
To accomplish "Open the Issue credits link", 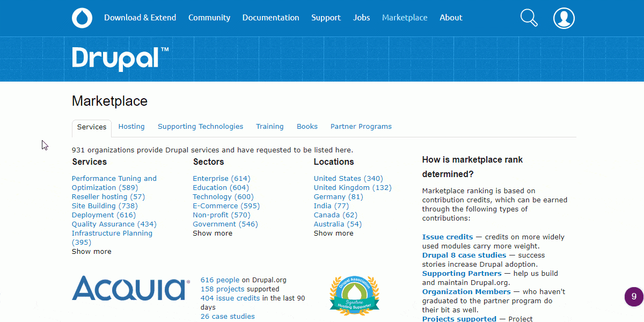I will [448, 237].
